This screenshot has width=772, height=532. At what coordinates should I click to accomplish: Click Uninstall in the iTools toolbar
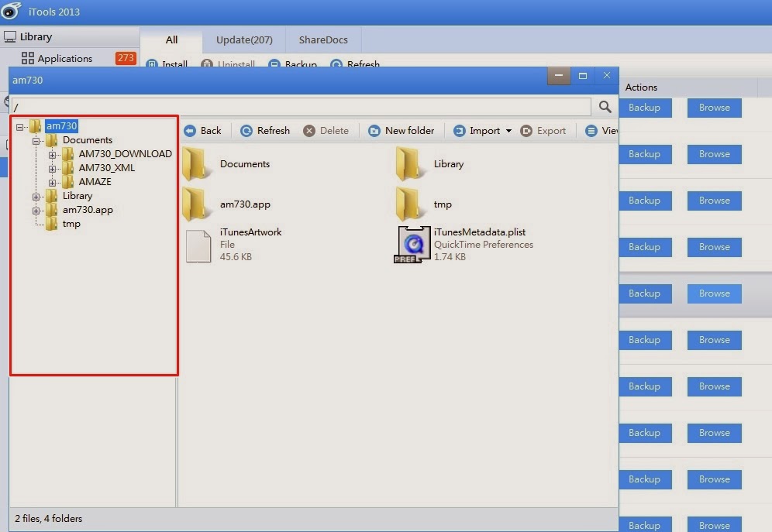228,64
